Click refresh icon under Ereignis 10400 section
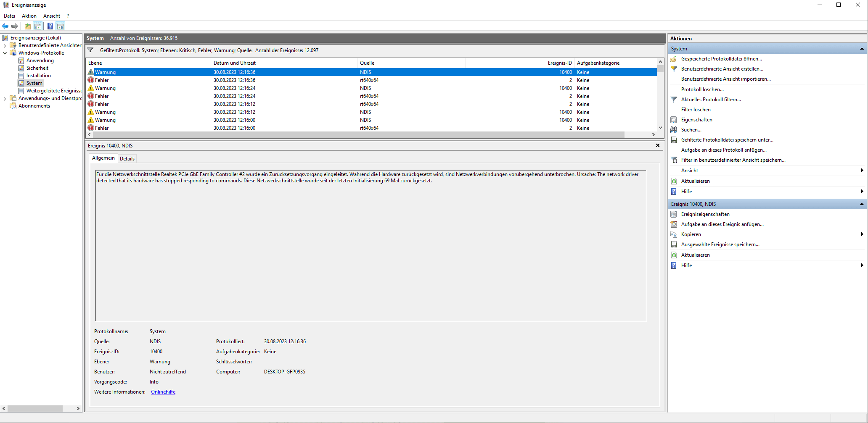 click(x=674, y=255)
